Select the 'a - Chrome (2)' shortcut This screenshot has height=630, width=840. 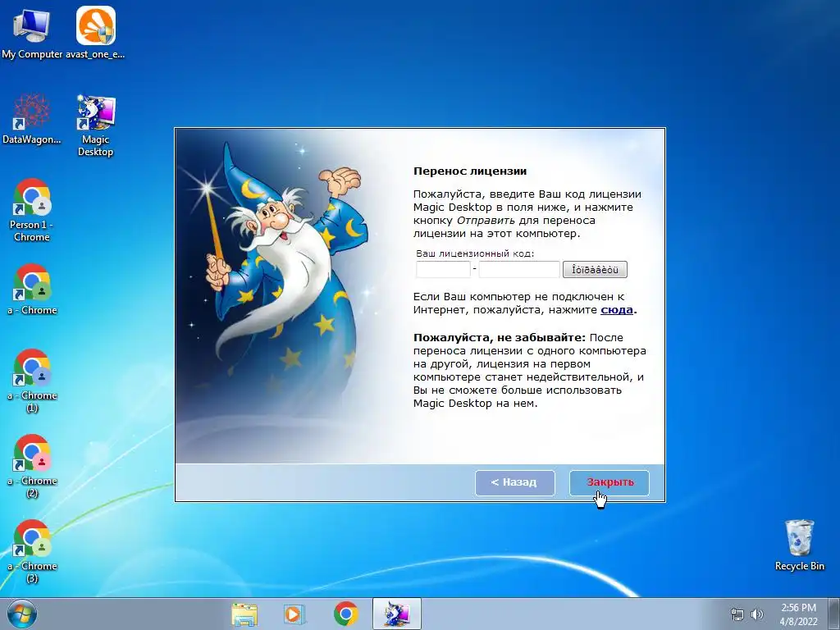point(32,466)
